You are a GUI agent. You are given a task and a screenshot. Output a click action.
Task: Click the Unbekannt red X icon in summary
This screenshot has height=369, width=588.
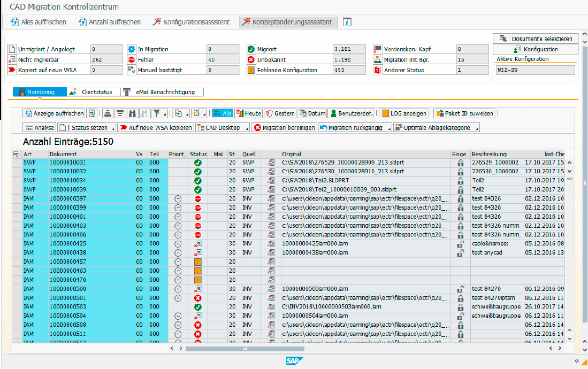251,59
